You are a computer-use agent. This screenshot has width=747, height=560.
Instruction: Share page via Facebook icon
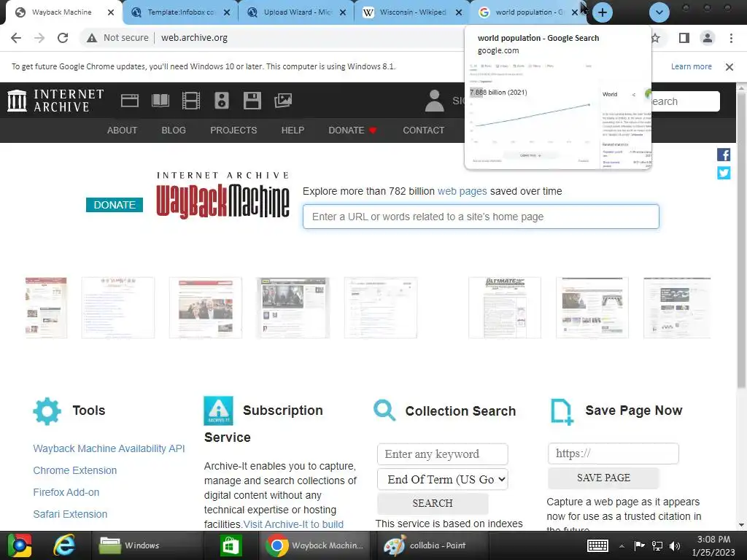(x=723, y=155)
